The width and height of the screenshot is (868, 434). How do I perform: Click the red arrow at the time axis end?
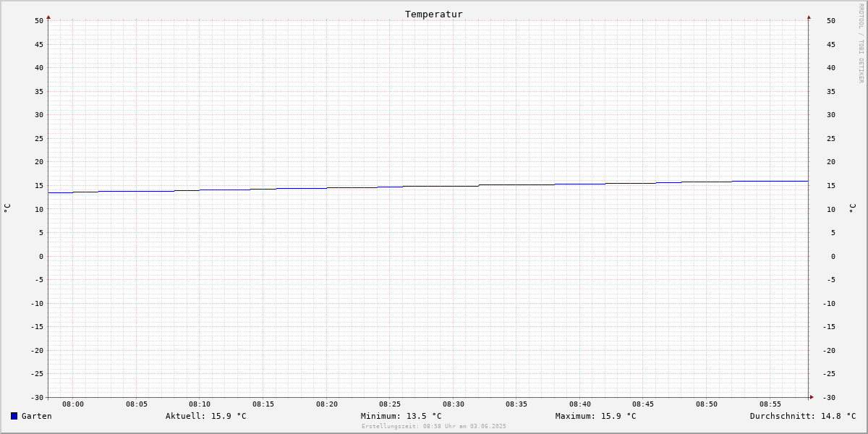coord(812,397)
